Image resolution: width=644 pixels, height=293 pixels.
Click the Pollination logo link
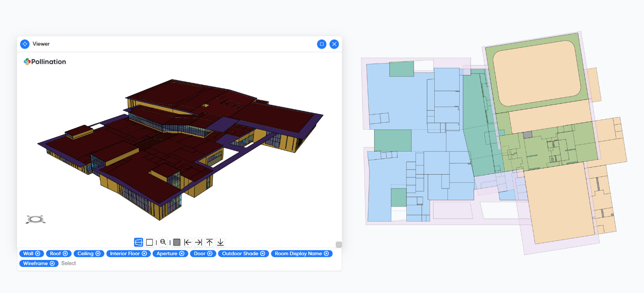(x=45, y=62)
